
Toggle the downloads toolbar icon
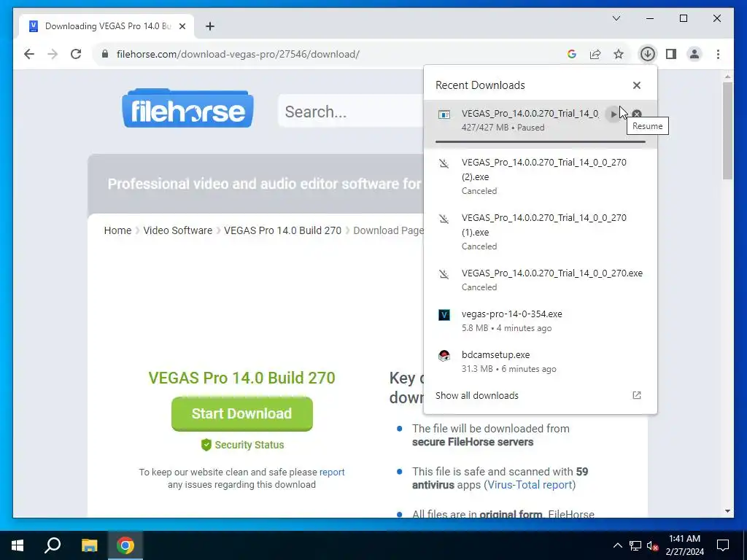[648, 54]
